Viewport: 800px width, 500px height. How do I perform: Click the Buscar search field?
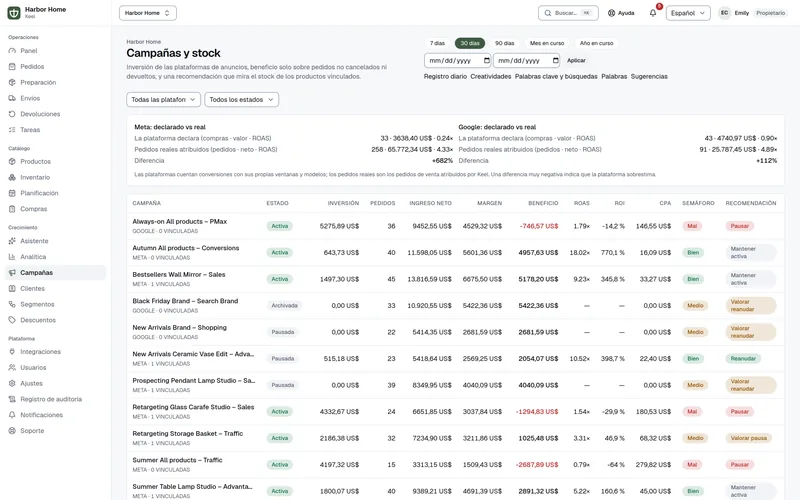coord(568,13)
